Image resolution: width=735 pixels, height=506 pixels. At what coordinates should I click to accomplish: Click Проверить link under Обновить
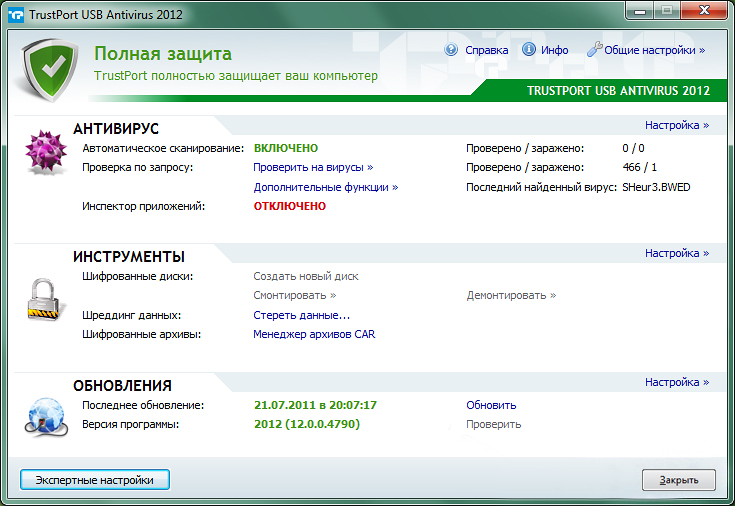click(493, 424)
